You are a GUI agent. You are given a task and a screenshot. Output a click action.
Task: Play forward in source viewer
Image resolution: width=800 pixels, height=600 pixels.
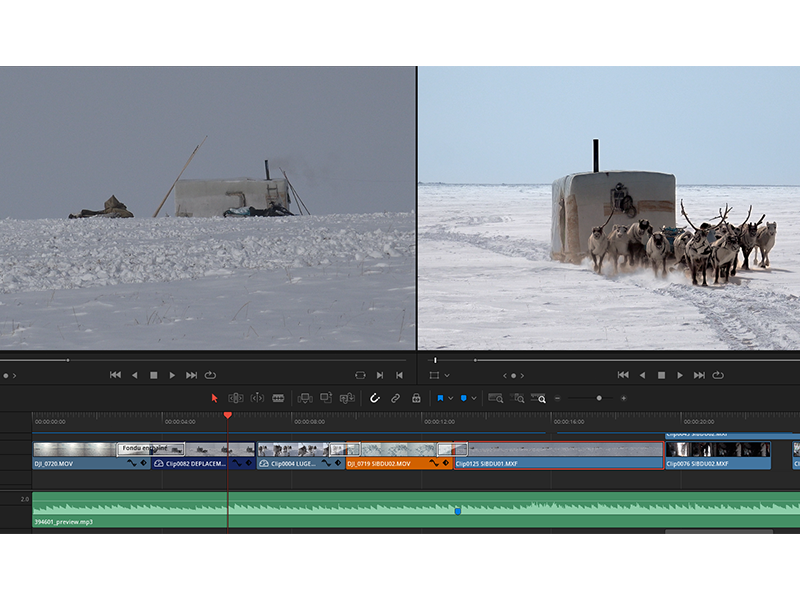(x=172, y=375)
